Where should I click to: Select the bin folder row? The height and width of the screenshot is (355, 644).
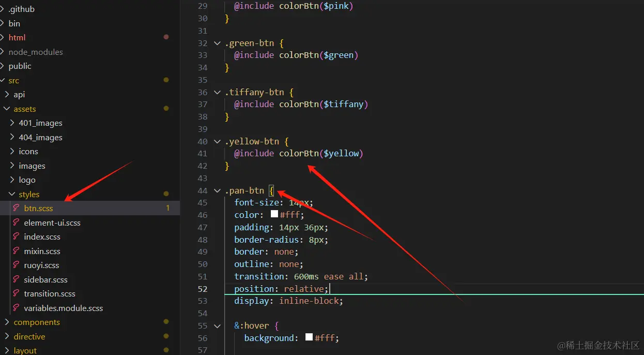tap(90, 23)
